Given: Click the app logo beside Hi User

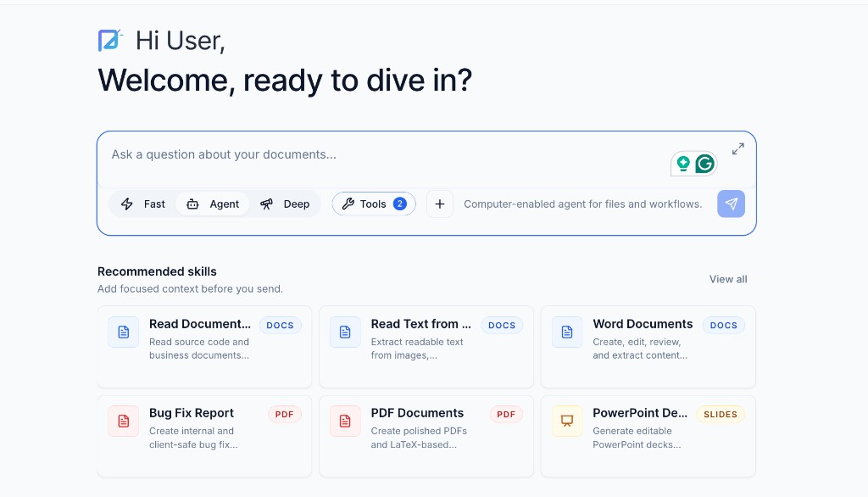Looking at the screenshot, I should pos(110,41).
